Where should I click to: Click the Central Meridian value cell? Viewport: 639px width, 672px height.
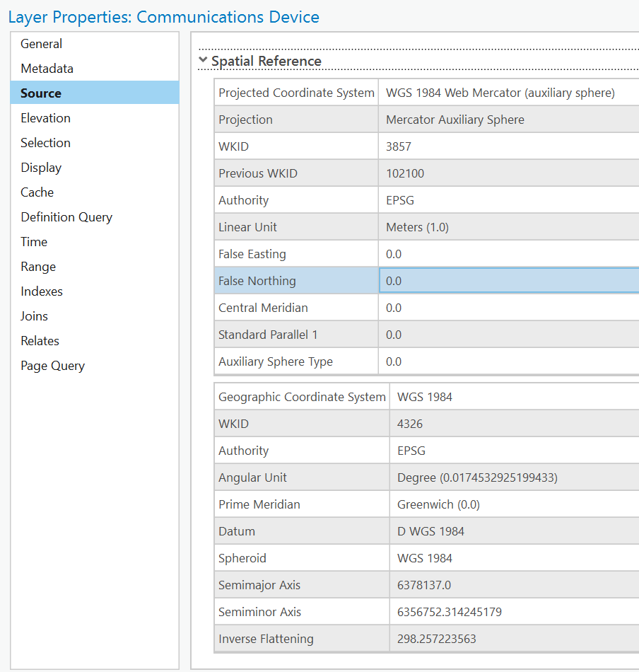(x=495, y=307)
